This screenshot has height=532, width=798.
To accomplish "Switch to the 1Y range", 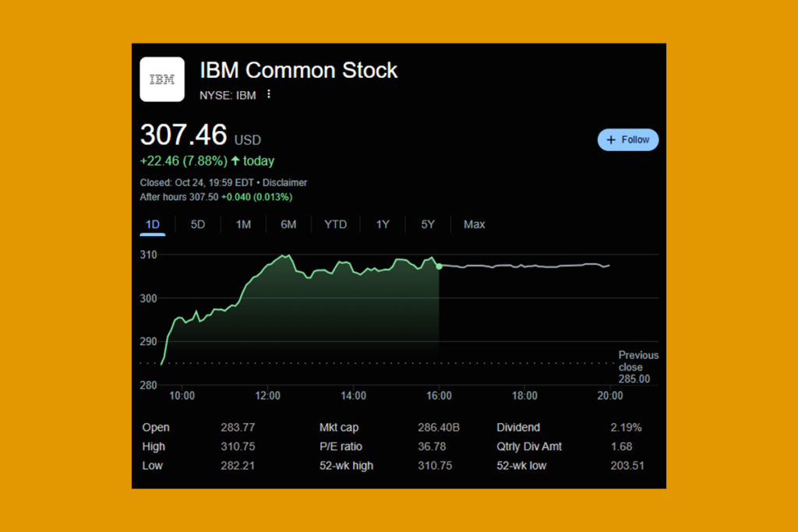I will pos(383,224).
